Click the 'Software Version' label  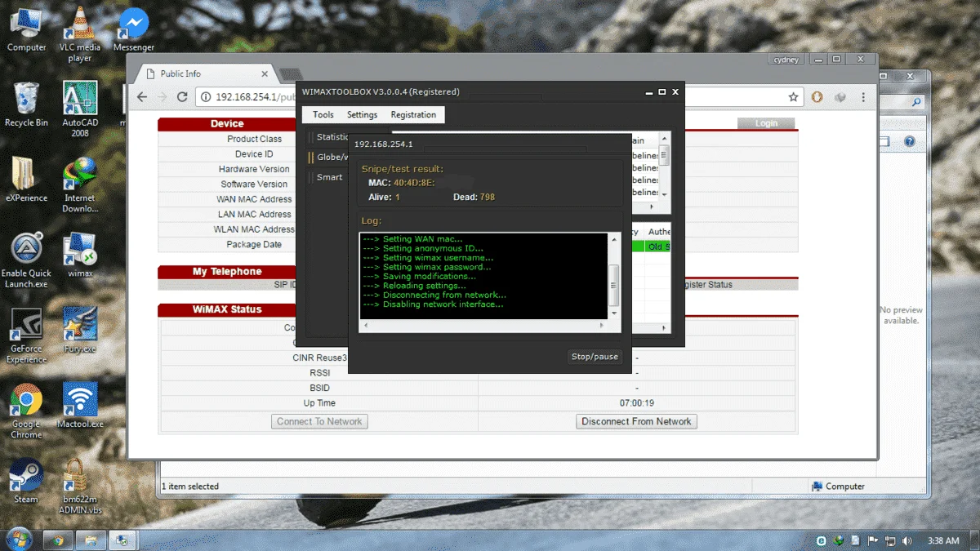(x=254, y=184)
